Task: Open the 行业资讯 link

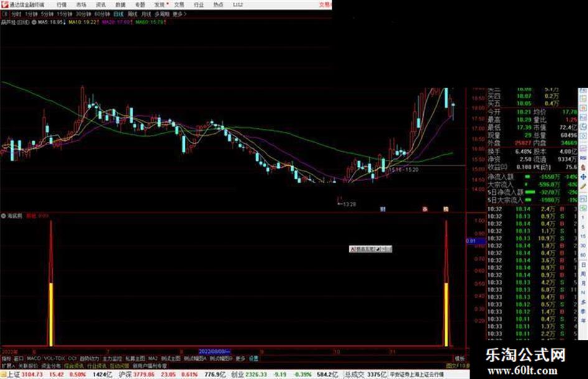Action: 96,365
